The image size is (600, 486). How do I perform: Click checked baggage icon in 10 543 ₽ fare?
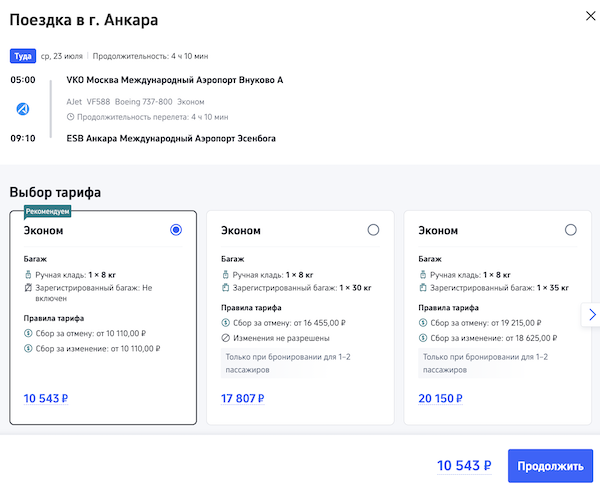[x=28, y=287]
